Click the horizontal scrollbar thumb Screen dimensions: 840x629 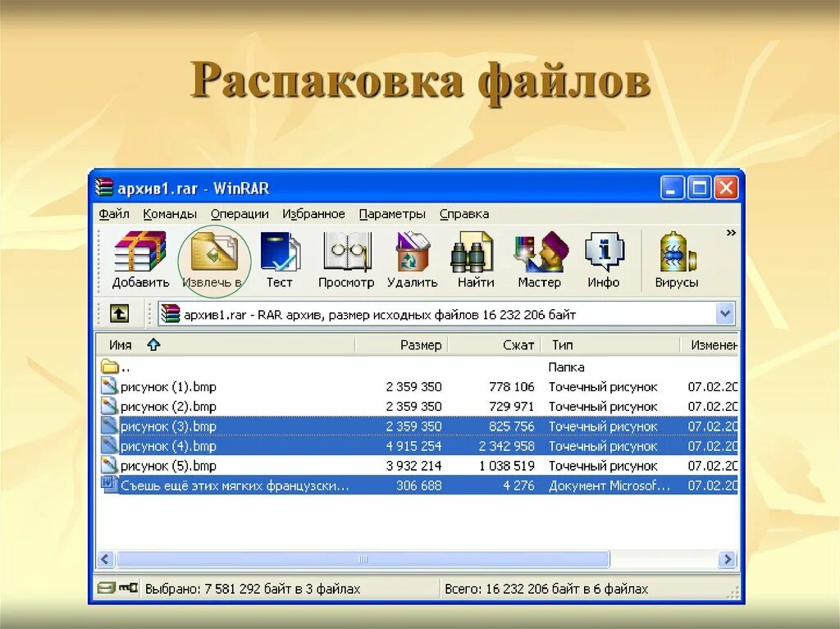pos(363,559)
